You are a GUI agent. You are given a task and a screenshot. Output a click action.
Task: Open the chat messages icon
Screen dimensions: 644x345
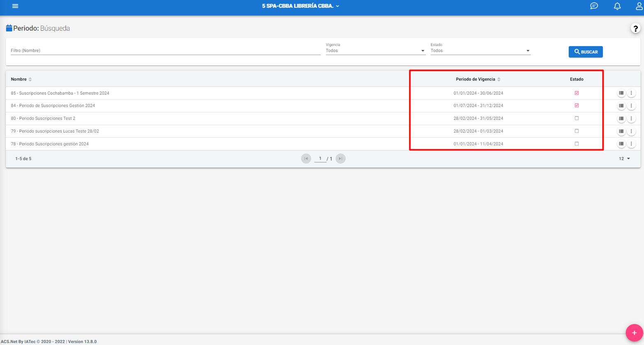point(594,6)
